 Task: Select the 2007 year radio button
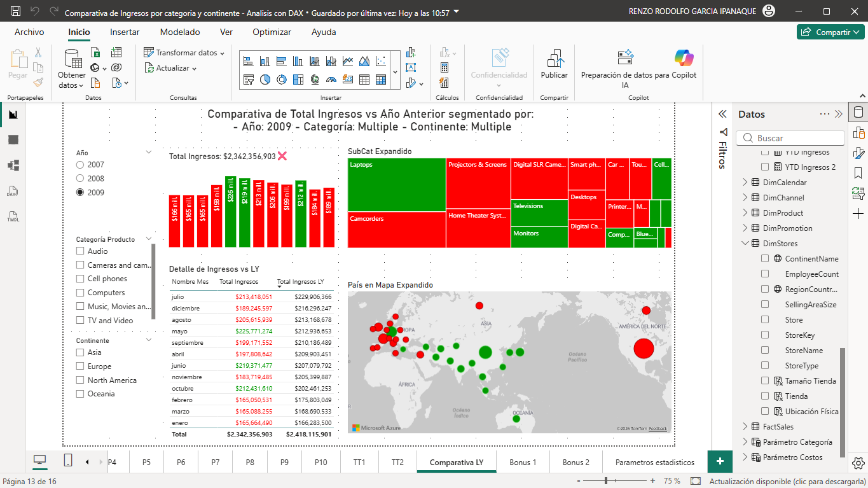(x=80, y=164)
